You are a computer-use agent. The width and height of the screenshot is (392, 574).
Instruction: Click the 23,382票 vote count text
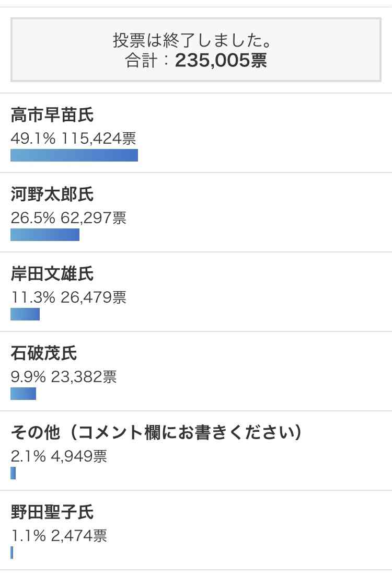click(x=84, y=377)
